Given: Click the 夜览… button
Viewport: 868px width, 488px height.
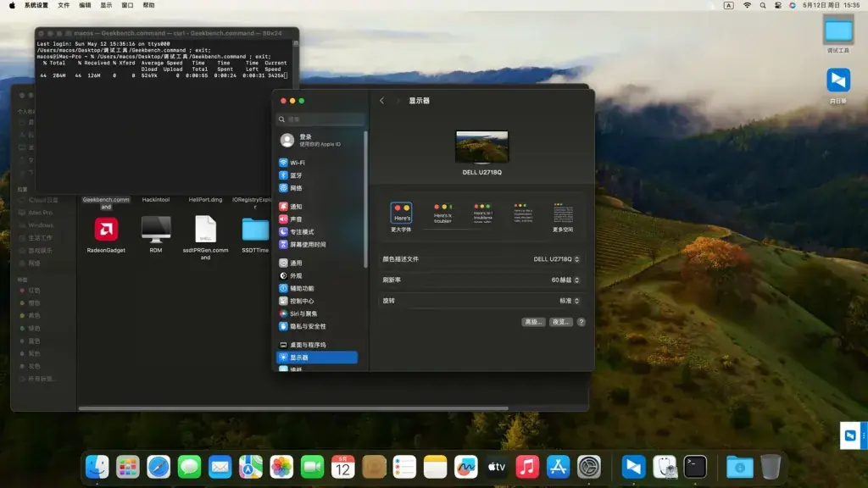Looking at the screenshot, I should pyautogui.click(x=561, y=322).
